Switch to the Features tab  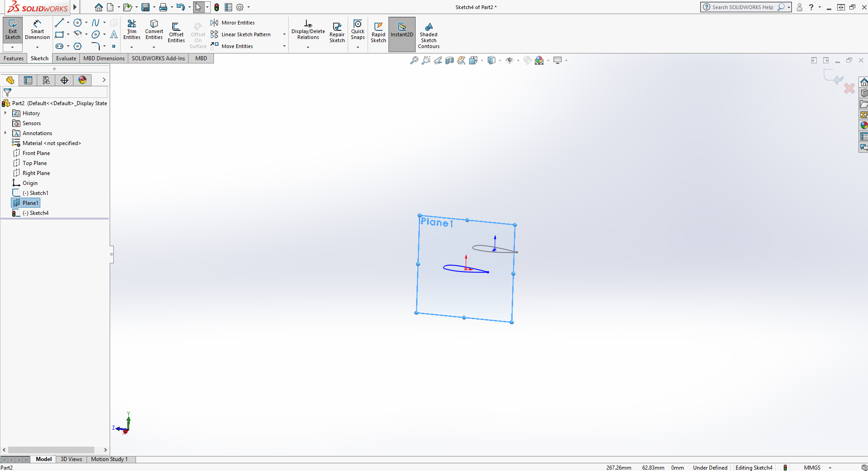pos(14,58)
